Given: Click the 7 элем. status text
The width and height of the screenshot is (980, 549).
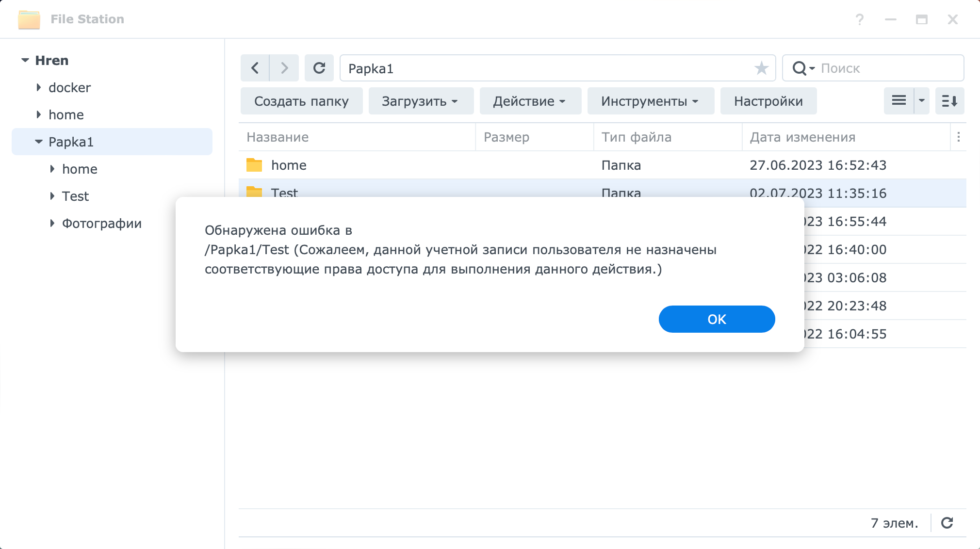Looking at the screenshot, I should (895, 523).
